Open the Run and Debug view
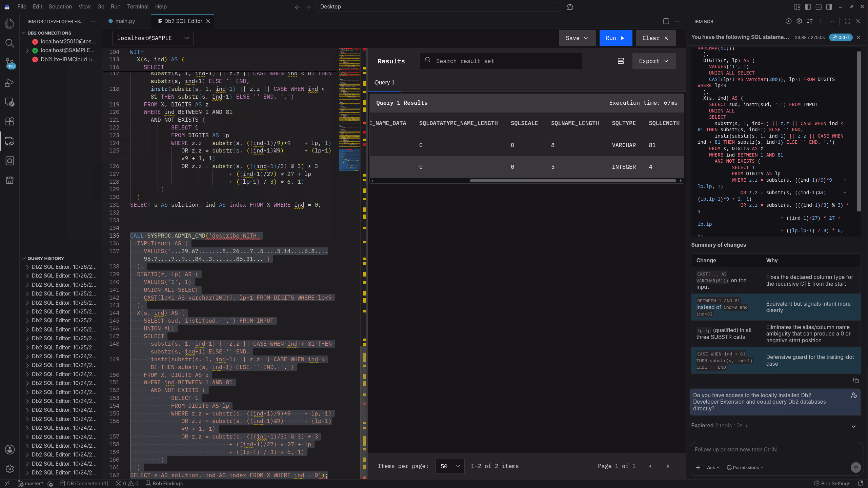Viewport: 868px width, 488px height. [9, 82]
